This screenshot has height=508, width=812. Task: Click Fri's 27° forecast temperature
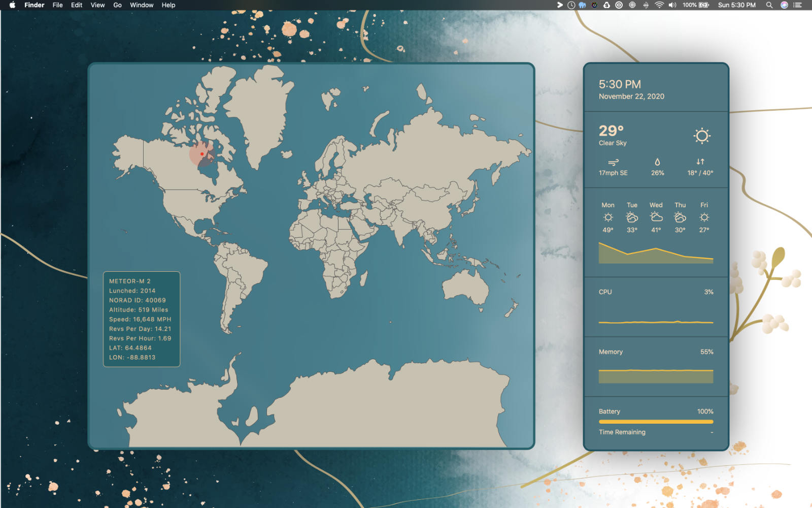coord(704,230)
